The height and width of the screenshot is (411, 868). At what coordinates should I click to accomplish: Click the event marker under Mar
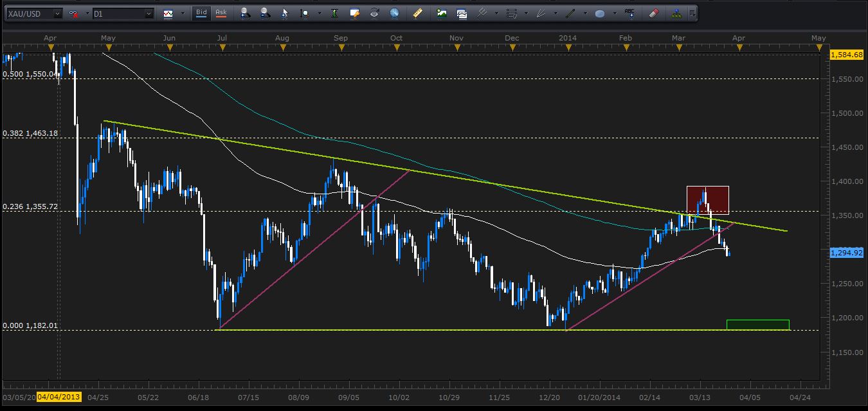click(679, 48)
